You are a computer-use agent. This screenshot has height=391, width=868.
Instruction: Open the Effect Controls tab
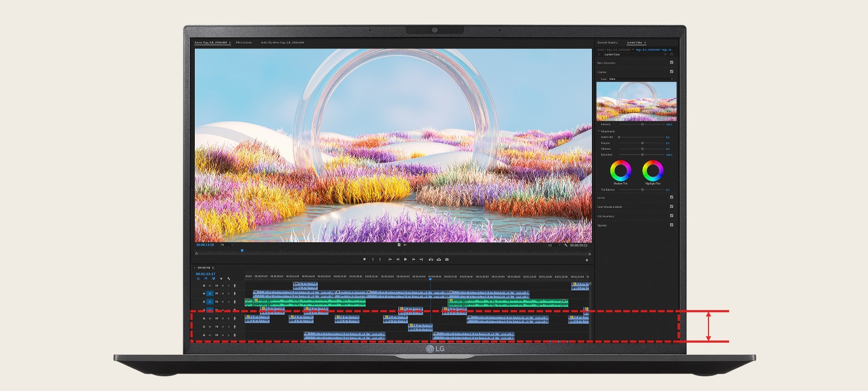point(244,42)
